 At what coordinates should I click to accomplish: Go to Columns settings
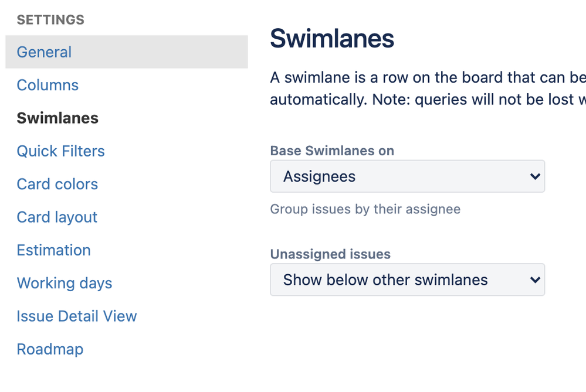48,85
